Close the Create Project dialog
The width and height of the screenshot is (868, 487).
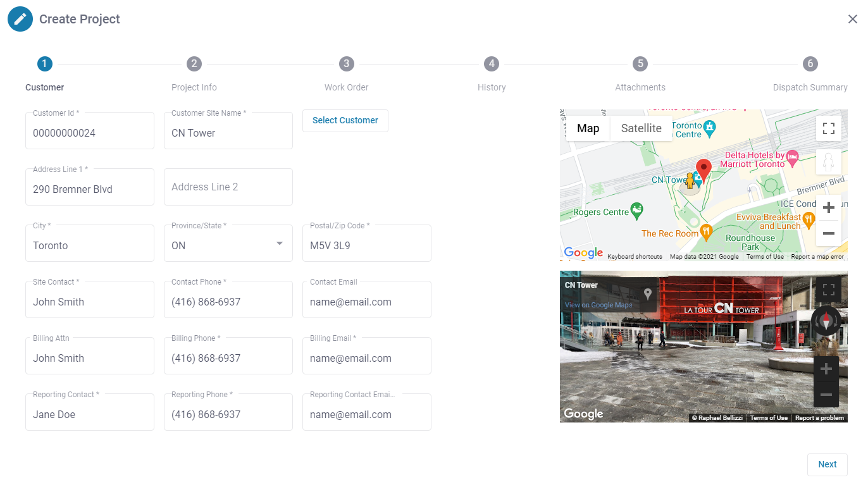coord(853,19)
